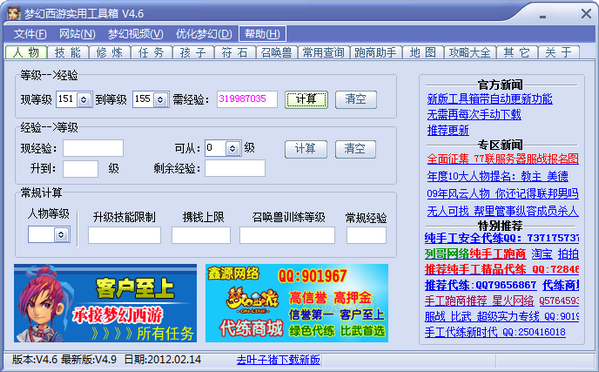Viewport: 599px width, 372px height.
Task: Click the app icon in the title bar
Action: click(x=13, y=13)
